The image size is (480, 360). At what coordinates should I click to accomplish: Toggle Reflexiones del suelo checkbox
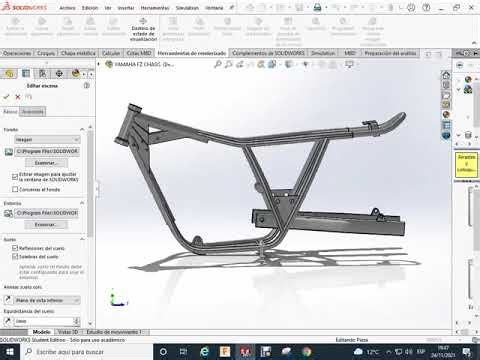point(15,248)
